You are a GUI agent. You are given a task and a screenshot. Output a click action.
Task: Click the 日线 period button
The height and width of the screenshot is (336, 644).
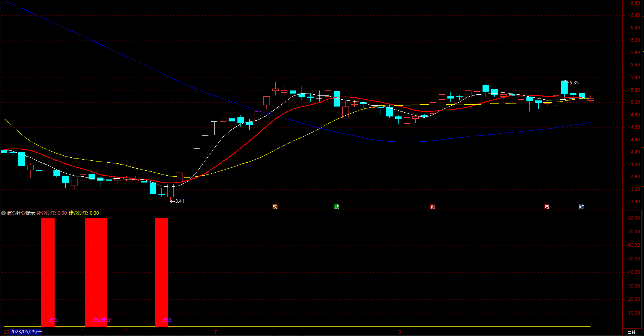(632, 332)
